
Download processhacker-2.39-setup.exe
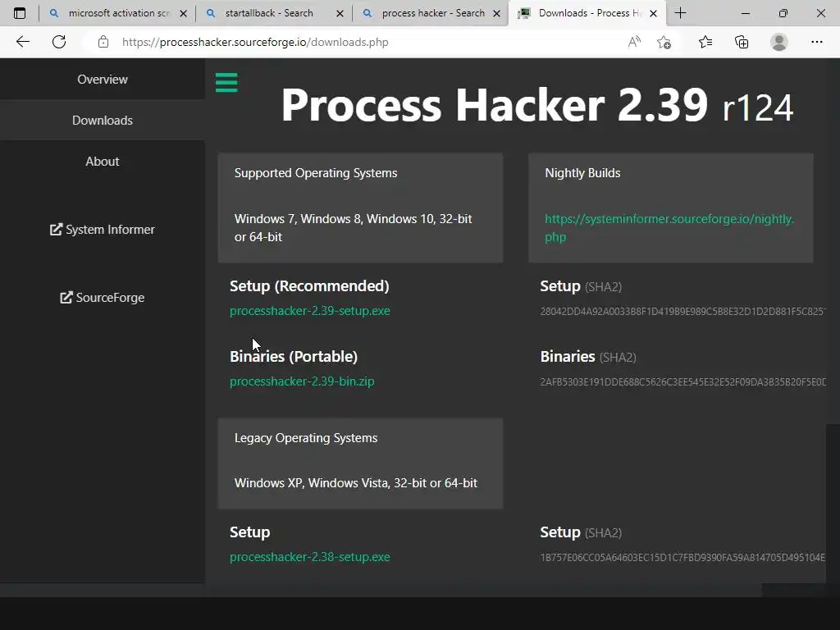pyautogui.click(x=309, y=311)
